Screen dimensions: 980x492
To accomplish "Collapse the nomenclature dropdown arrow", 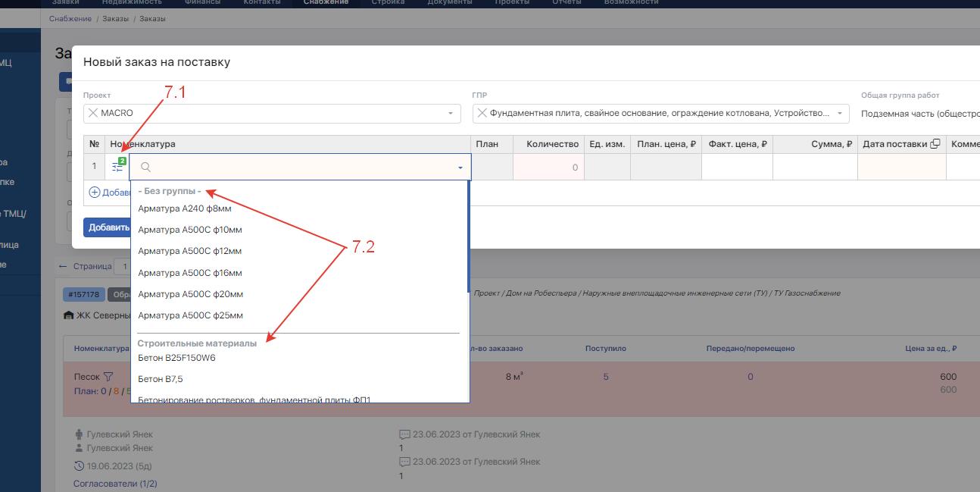I will pos(460,168).
